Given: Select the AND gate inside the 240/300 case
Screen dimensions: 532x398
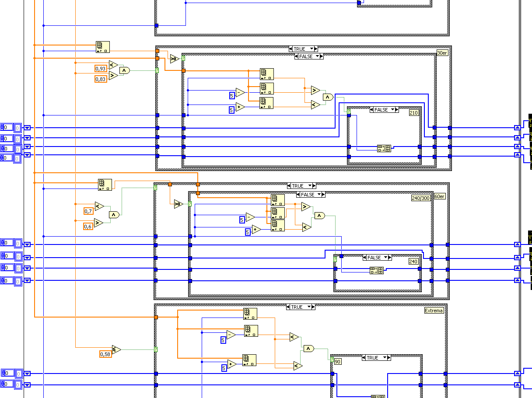Looking at the screenshot, I should pos(320,215).
